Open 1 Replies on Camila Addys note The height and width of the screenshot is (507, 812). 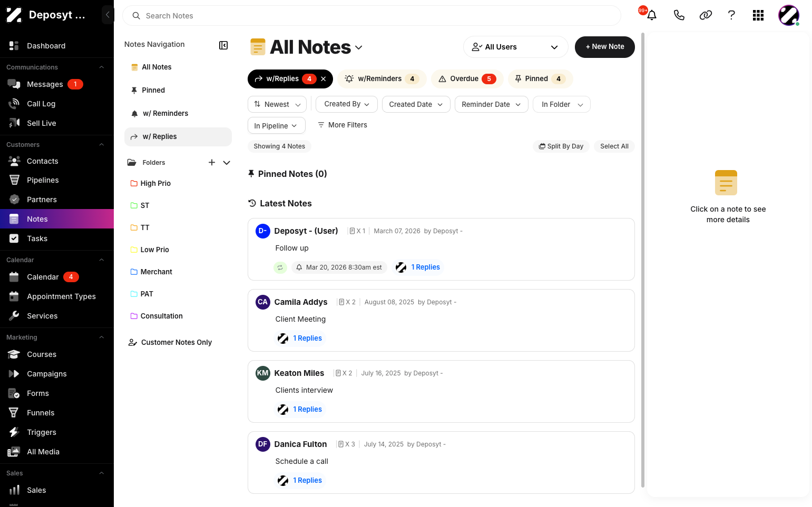pos(307,339)
